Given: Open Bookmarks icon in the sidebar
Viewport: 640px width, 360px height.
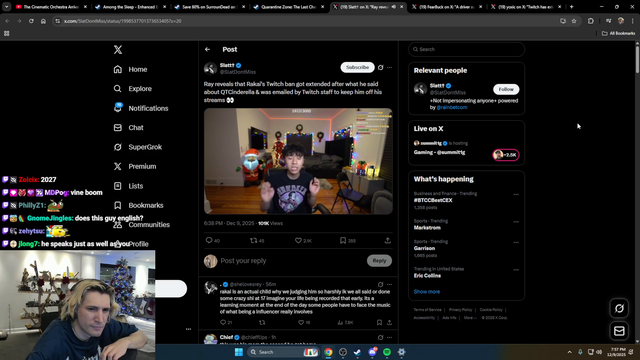Looking at the screenshot, I should (118, 205).
